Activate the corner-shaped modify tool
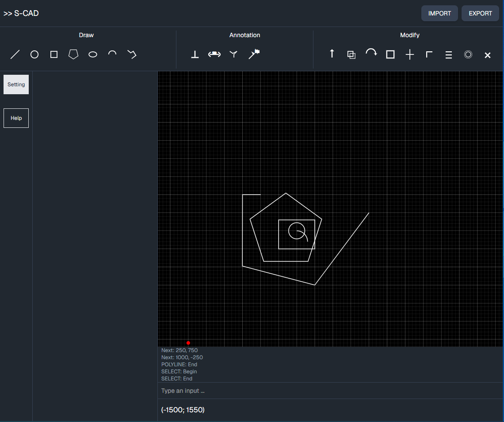Screen dimensions: 504x422 (429, 54)
